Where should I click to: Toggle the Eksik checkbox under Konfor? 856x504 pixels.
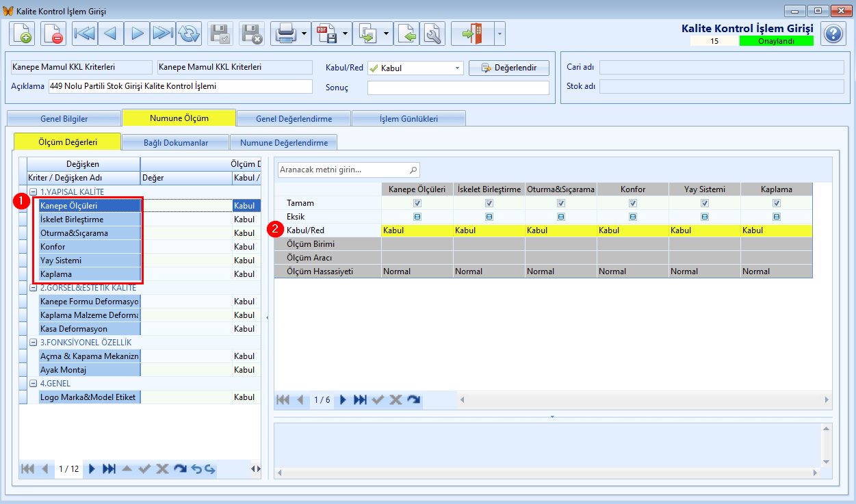pyautogui.click(x=633, y=217)
